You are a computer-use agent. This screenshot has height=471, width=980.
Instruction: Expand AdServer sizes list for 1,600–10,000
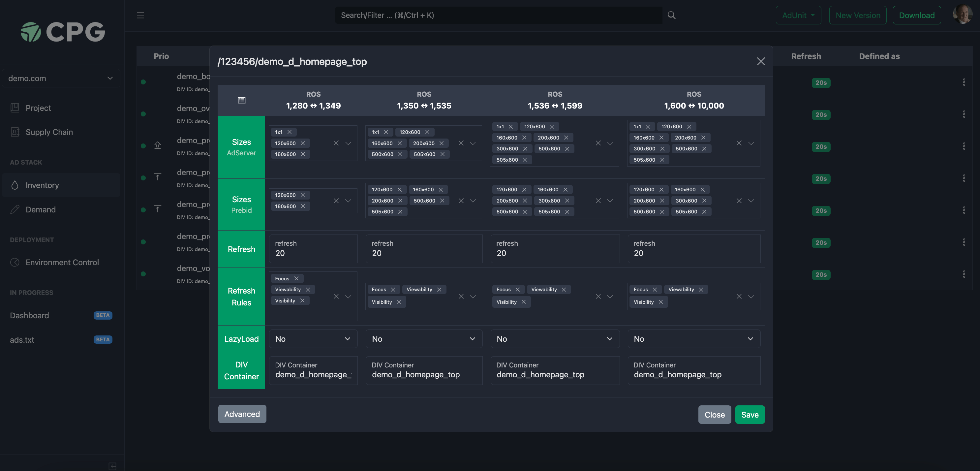(751, 143)
